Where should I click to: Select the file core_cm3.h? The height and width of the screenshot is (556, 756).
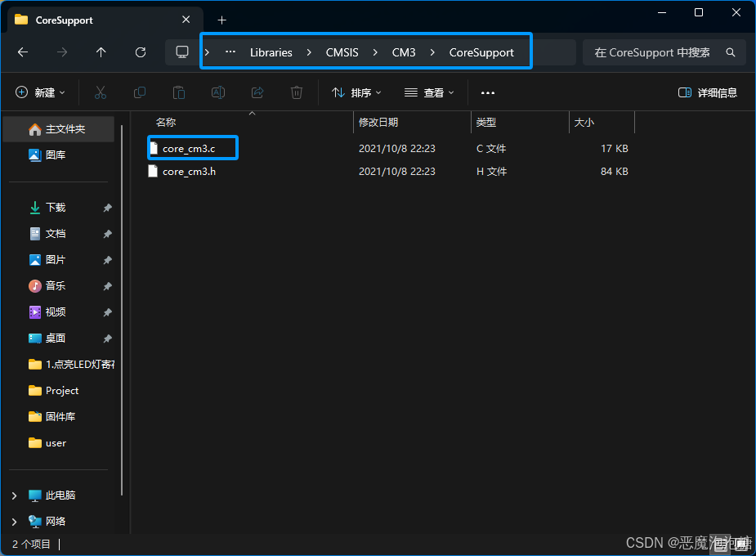(x=189, y=172)
